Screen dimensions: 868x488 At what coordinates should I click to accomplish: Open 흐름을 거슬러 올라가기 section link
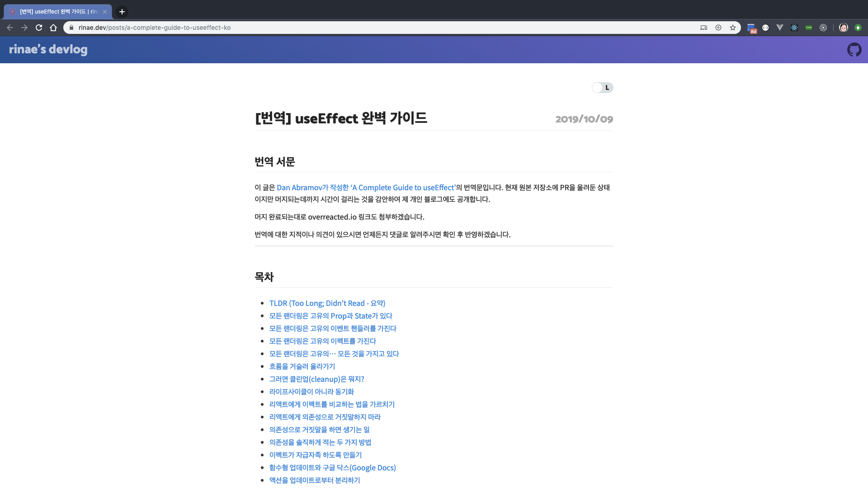[302, 366]
